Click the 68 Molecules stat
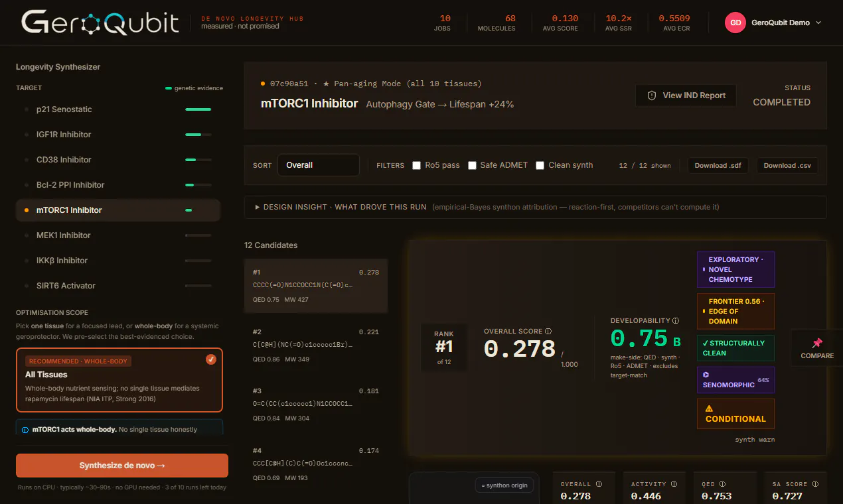 tap(497, 23)
